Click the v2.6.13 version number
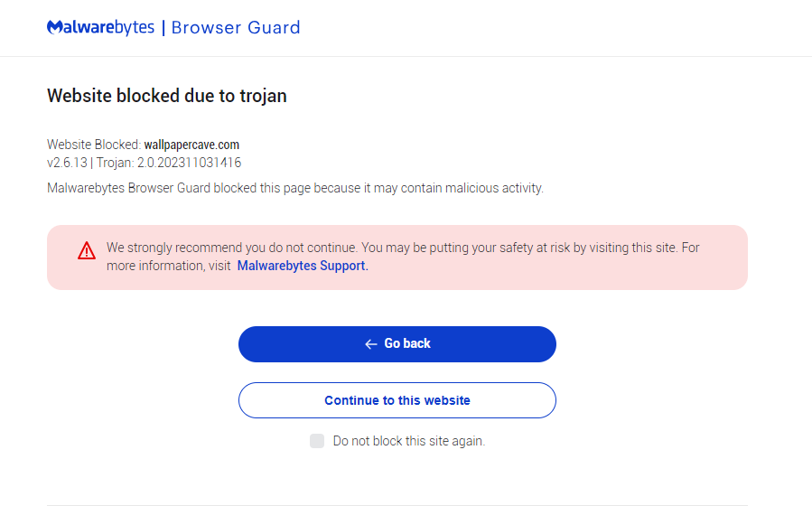Image resolution: width=812 pixels, height=506 pixels. (66, 163)
